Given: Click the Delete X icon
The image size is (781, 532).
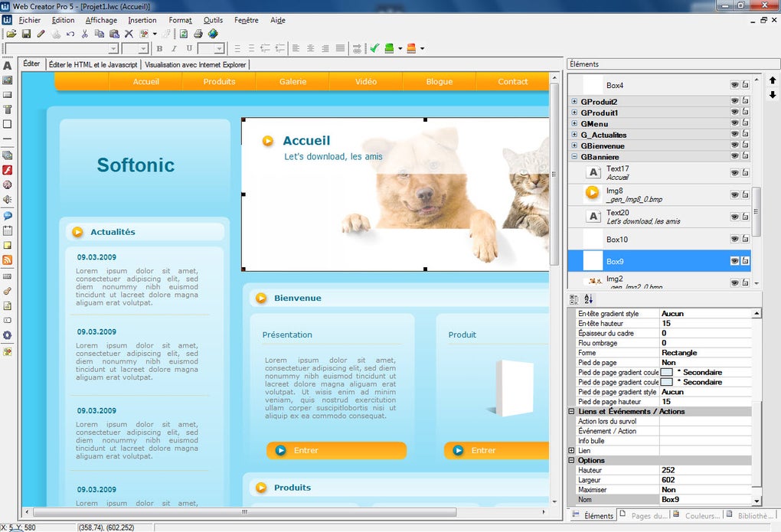Looking at the screenshot, I should 129,34.
